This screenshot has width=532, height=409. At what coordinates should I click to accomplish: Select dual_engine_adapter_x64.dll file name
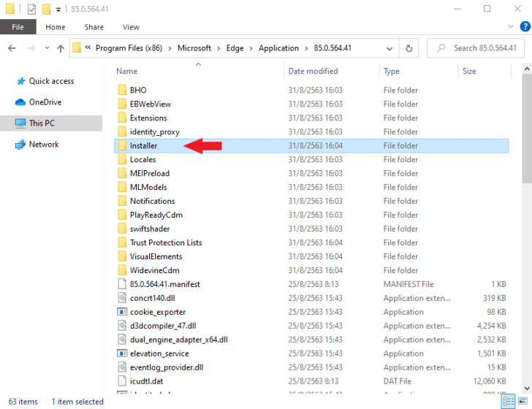pos(179,340)
